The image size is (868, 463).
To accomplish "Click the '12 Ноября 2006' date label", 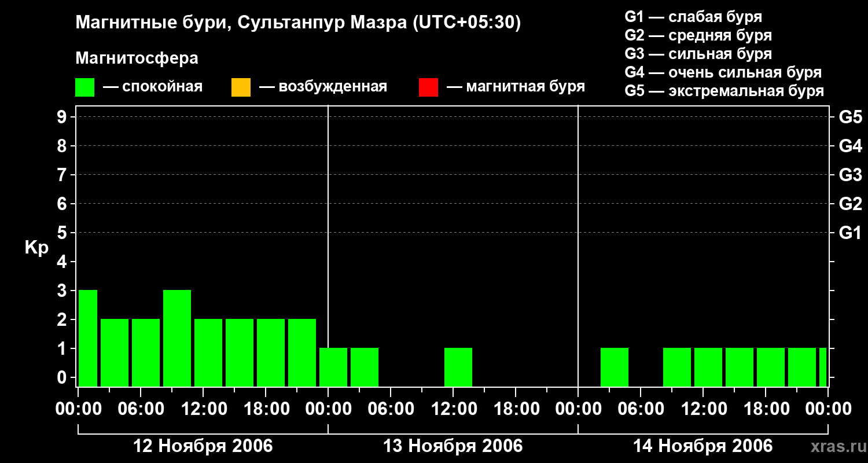I will click(x=203, y=446).
